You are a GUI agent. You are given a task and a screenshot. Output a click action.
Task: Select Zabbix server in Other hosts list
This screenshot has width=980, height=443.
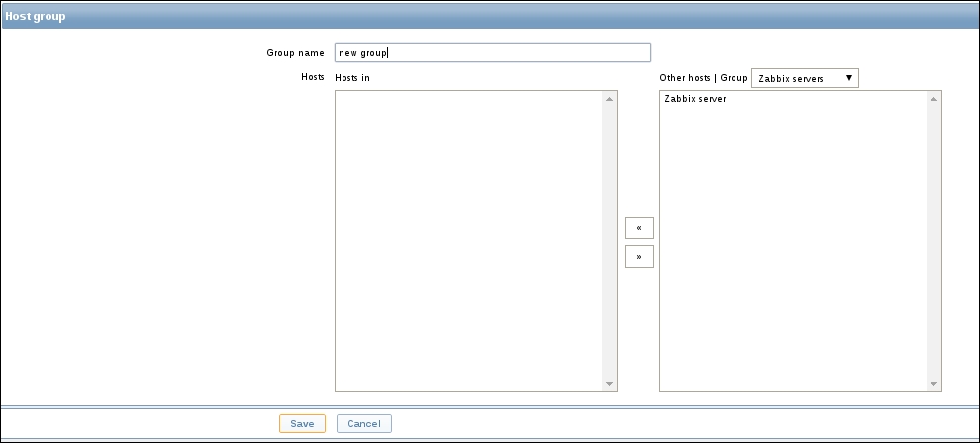click(x=696, y=99)
